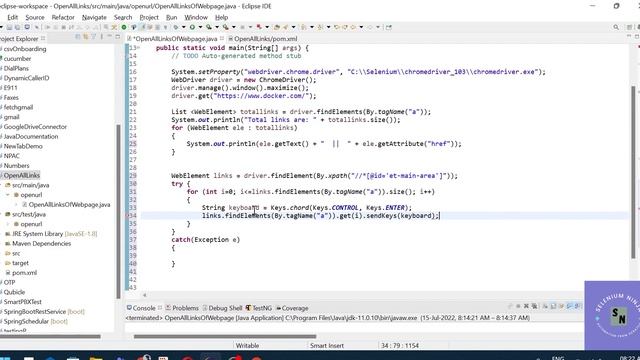Image resolution: width=640 pixels, height=360 pixels.
Task: Select the GoogleDriveConnector project
Action: [35, 127]
